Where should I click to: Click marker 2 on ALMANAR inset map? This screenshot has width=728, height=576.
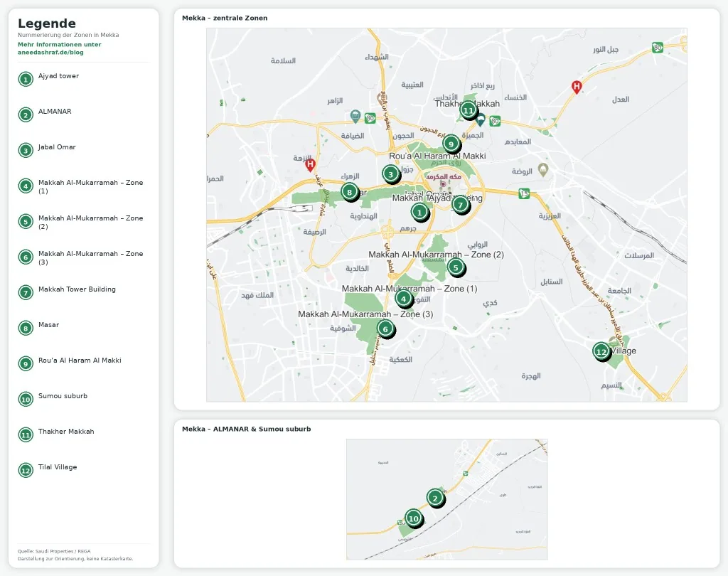tap(435, 498)
